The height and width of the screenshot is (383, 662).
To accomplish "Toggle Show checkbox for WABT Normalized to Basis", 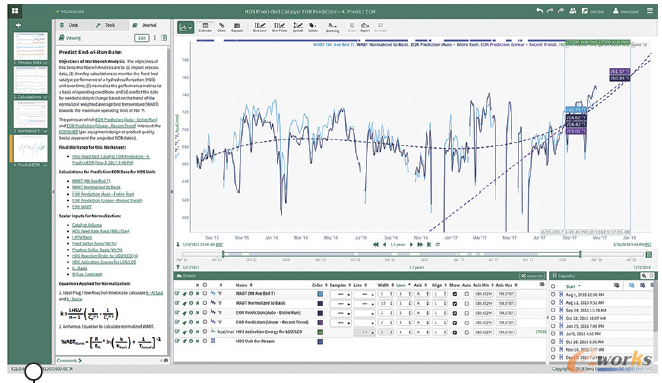I will 455,304.
